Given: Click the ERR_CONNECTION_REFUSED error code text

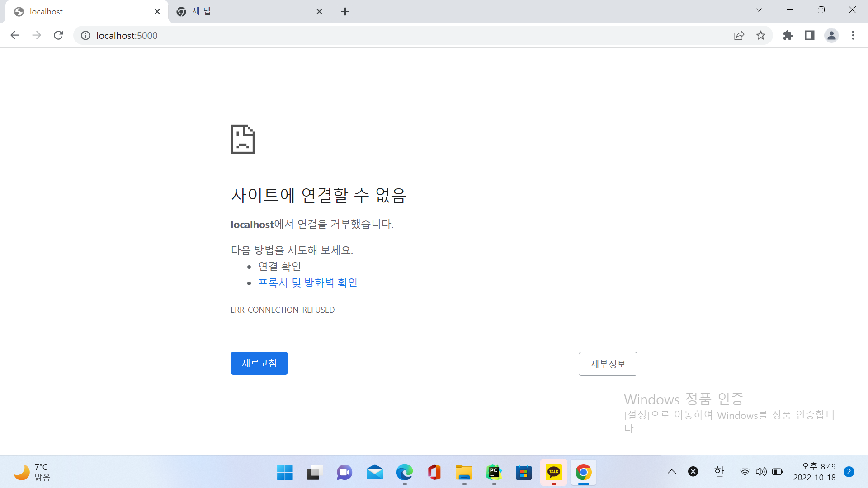Looking at the screenshot, I should pos(283,310).
